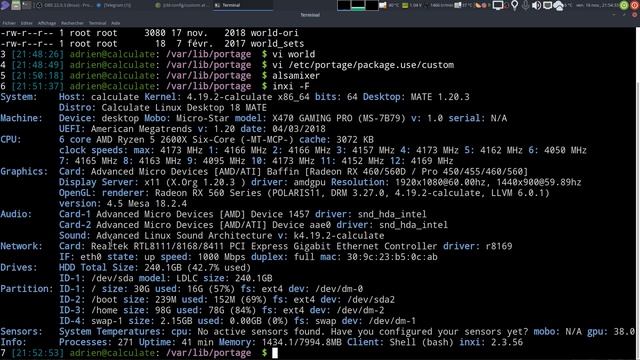Click the red shutdown circle button
This screenshot has height=360, width=640.
(x=635, y=5)
